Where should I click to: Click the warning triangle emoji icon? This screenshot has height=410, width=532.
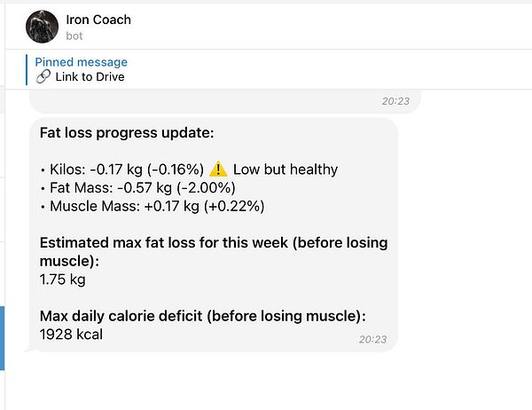click(218, 169)
